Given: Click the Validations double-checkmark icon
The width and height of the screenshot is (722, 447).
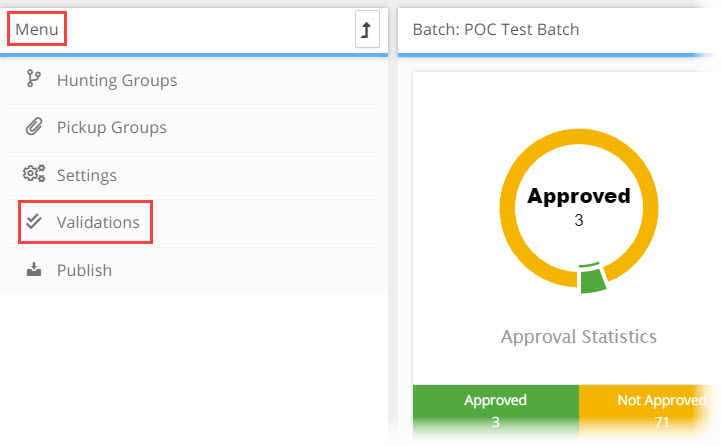Looking at the screenshot, I should coord(34,221).
